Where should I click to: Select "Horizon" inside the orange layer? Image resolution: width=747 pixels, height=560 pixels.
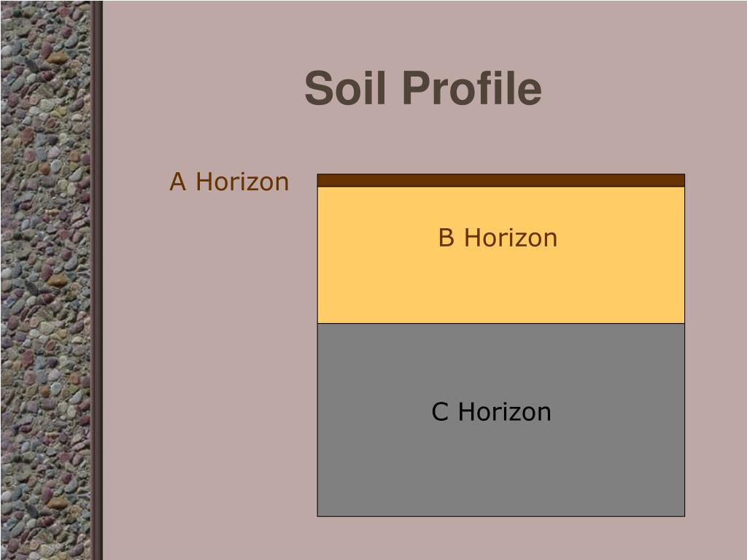(511, 238)
